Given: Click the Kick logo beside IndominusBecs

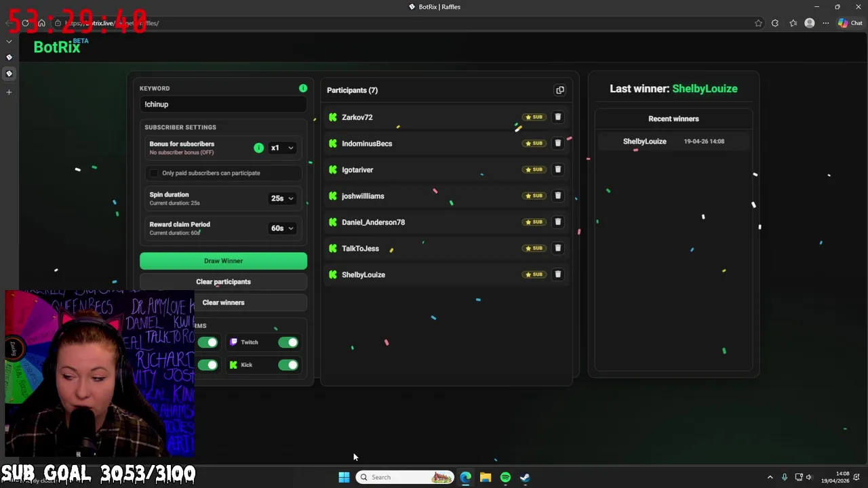Looking at the screenshot, I should point(333,144).
